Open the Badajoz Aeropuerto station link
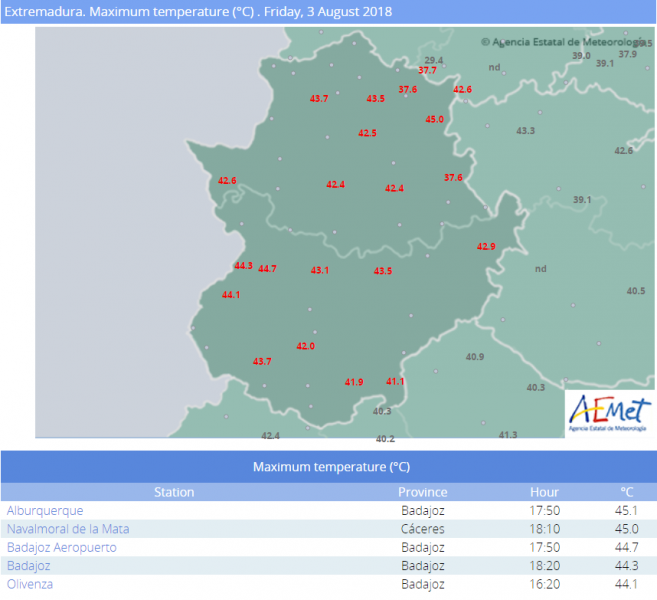The height and width of the screenshot is (600, 657). tap(62, 547)
